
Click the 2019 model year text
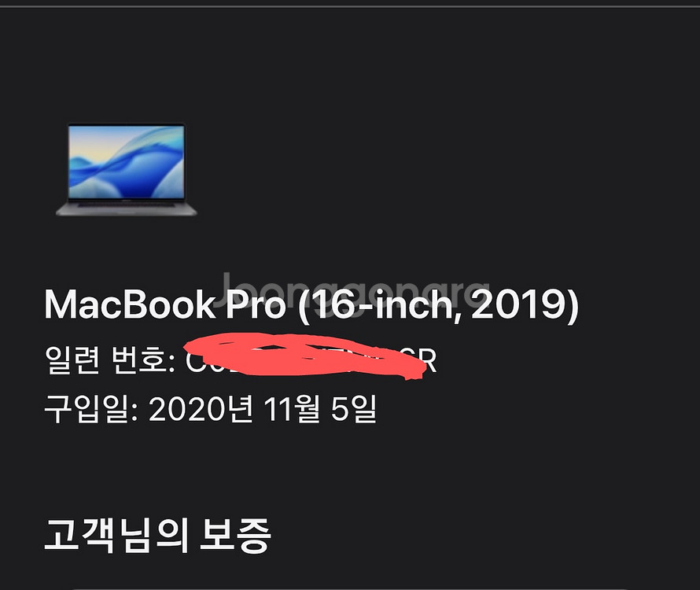[x=519, y=304]
